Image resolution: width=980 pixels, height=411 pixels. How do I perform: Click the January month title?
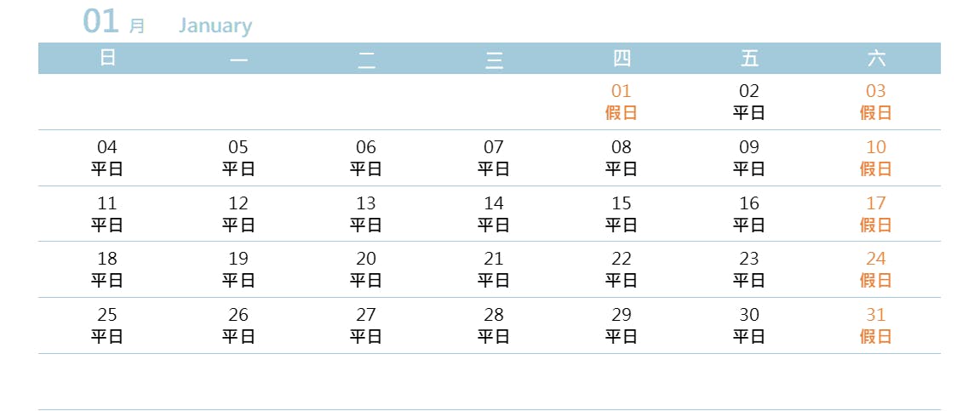(x=215, y=26)
